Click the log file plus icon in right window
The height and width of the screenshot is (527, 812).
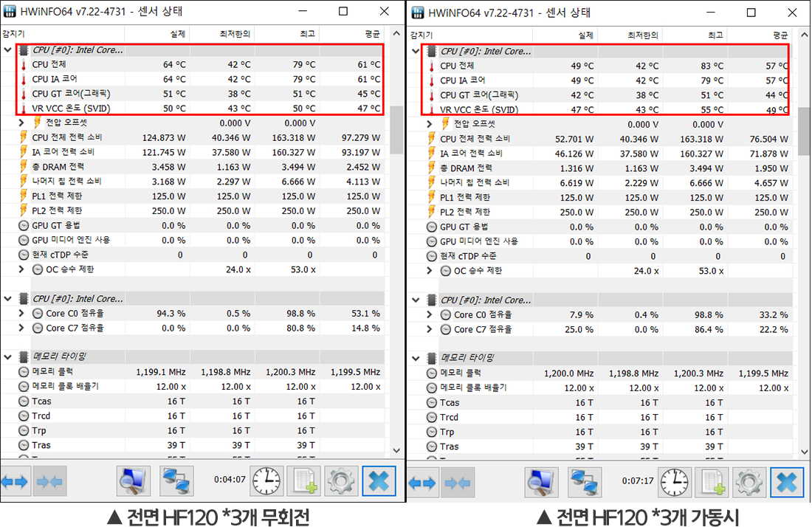click(712, 483)
